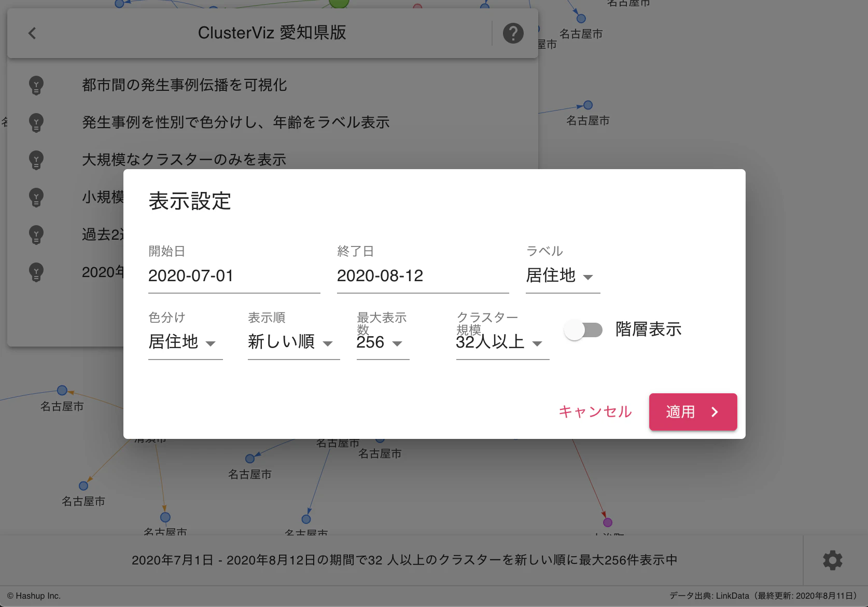Viewport: 868px width, 607px height.
Task: Click the 終了日 field with 2020-08-12
Action: click(x=423, y=275)
